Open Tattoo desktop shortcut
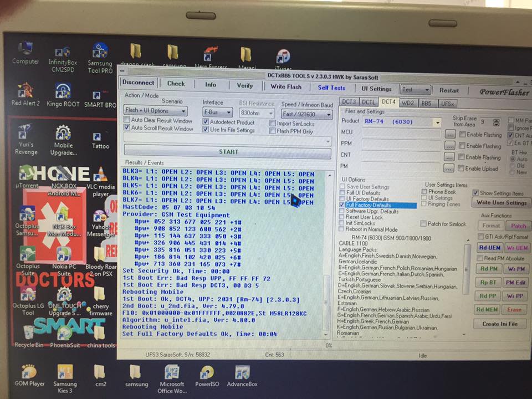This screenshot has height=399, width=532. click(100, 141)
